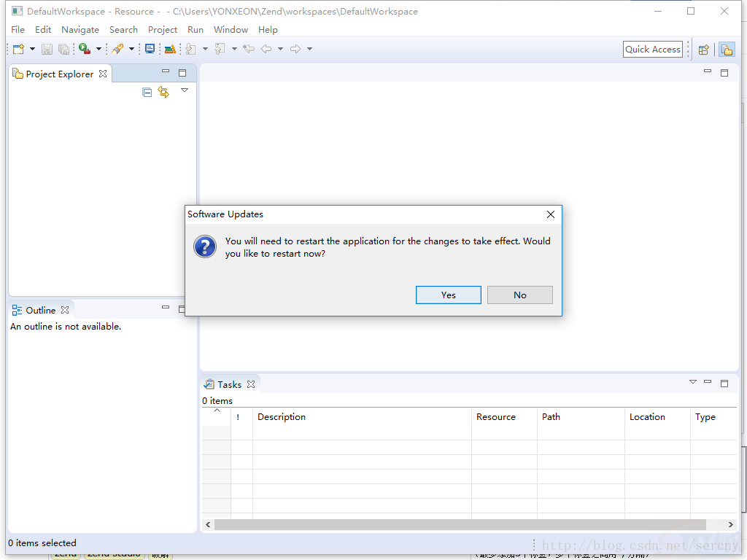The width and height of the screenshot is (747, 560).
Task: Click the Forward navigation arrow
Action: coord(295,49)
